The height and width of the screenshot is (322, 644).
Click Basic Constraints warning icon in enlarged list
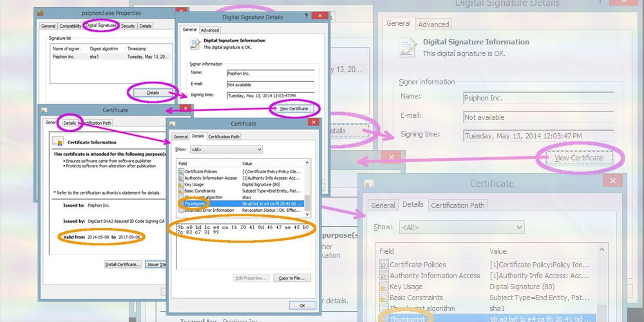[383, 298]
